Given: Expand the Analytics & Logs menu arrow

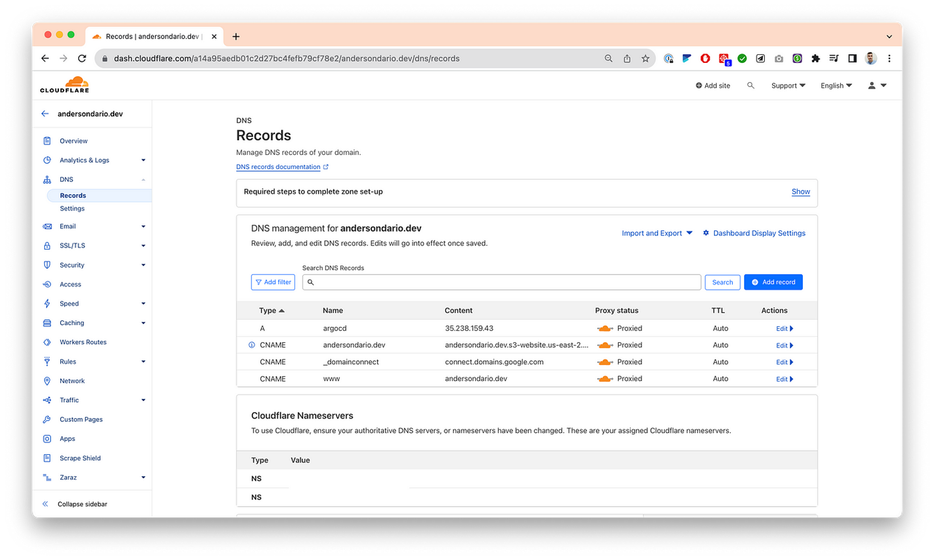Looking at the screenshot, I should (143, 160).
